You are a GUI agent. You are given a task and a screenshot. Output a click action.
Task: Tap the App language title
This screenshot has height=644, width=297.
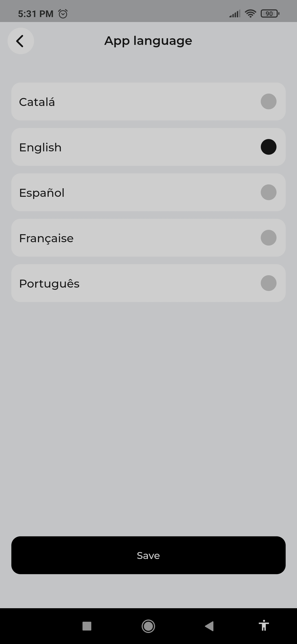[148, 41]
